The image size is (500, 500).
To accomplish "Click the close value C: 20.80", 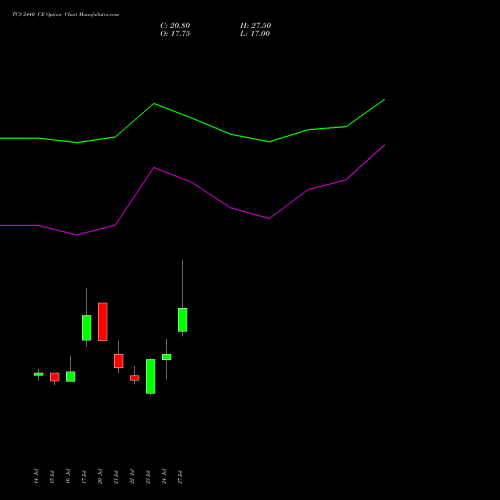I will 175,26.
